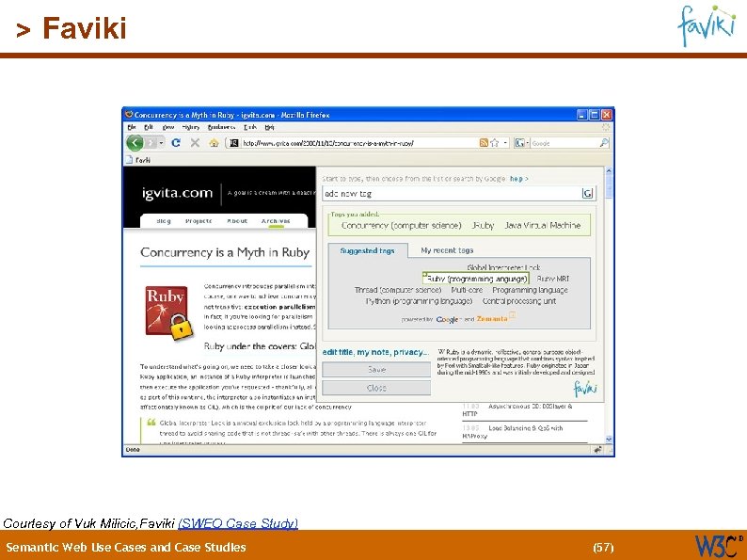Click the Stop loading X icon
The image size is (747, 560).
click(x=195, y=142)
